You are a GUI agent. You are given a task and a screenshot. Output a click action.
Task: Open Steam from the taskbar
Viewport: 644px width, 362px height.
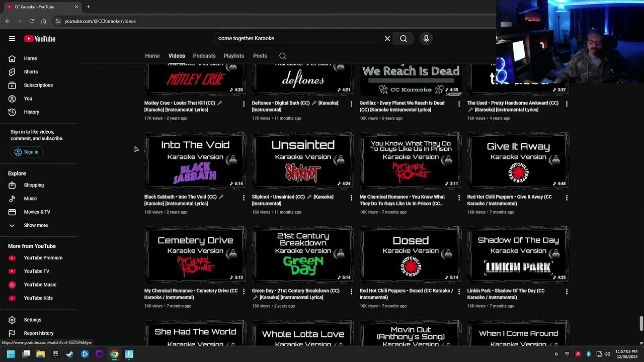coord(70,354)
